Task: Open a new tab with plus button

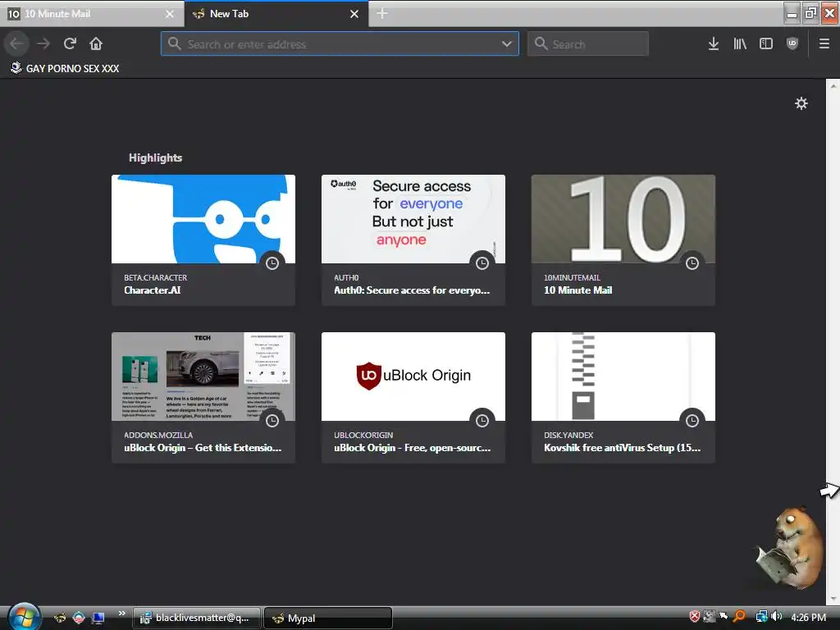Action: tap(382, 13)
